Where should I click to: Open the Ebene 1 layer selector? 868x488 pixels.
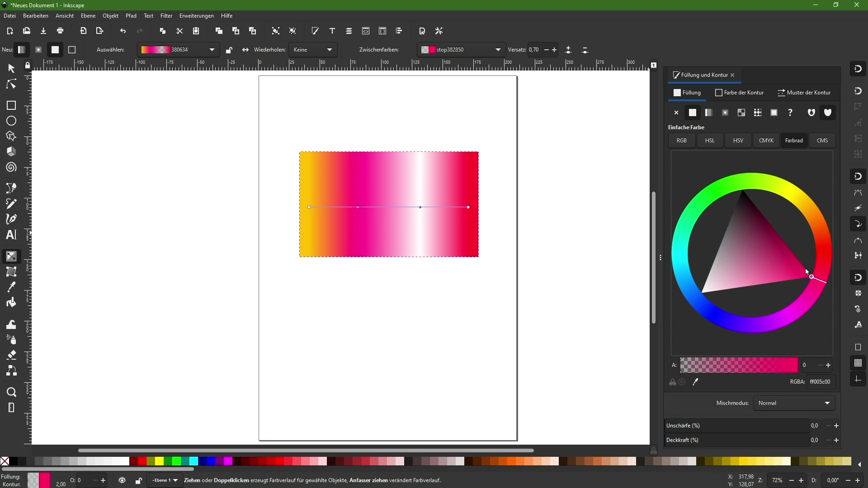click(x=165, y=480)
